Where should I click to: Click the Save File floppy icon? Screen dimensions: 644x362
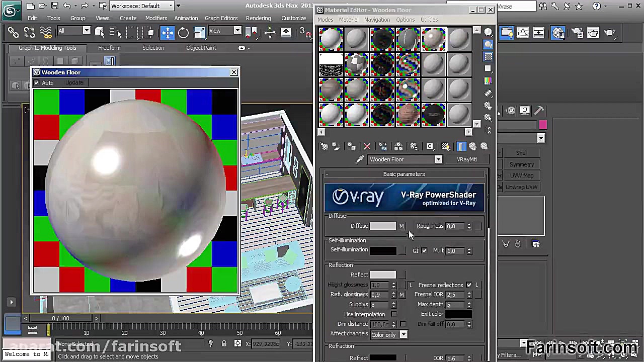coord(55,6)
